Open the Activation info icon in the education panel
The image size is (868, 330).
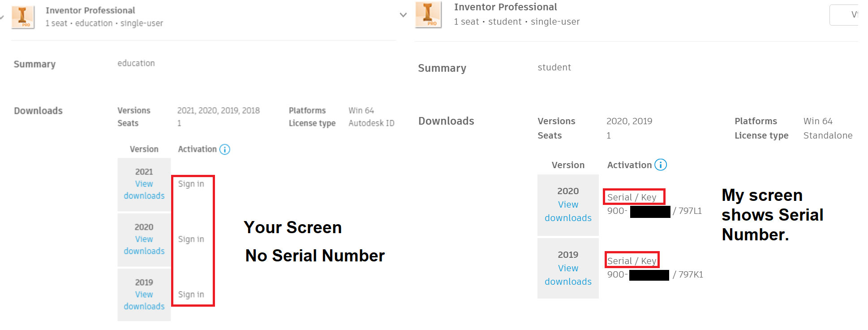point(225,149)
